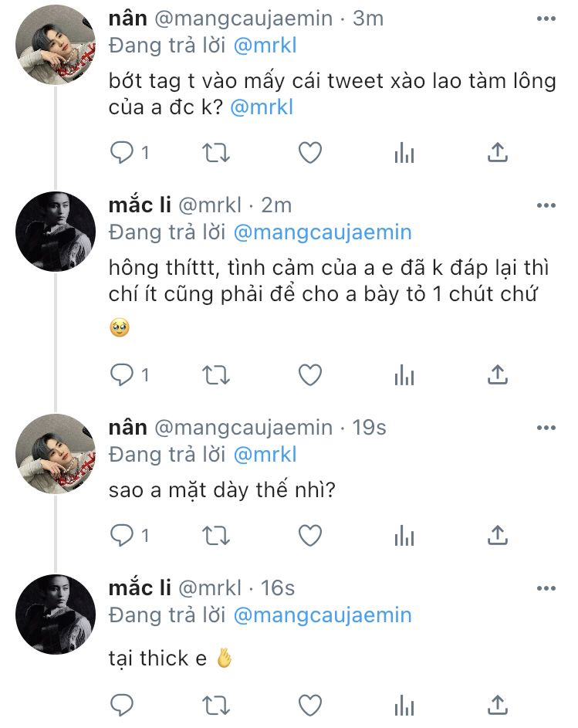Open the nân name on the "19s" tweet
This screenshot has height=728, width=578.
click(127, 427)
